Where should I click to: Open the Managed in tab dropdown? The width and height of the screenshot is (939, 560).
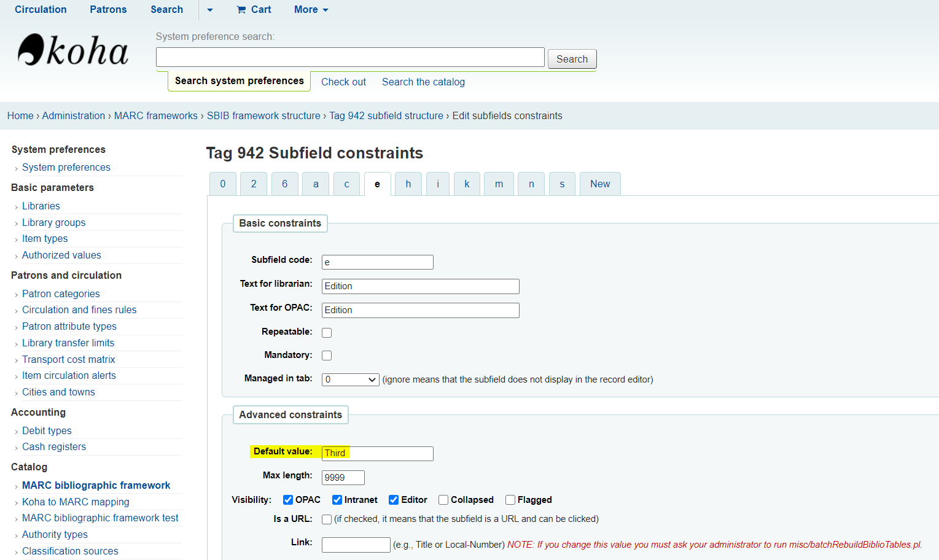(351, 379)
